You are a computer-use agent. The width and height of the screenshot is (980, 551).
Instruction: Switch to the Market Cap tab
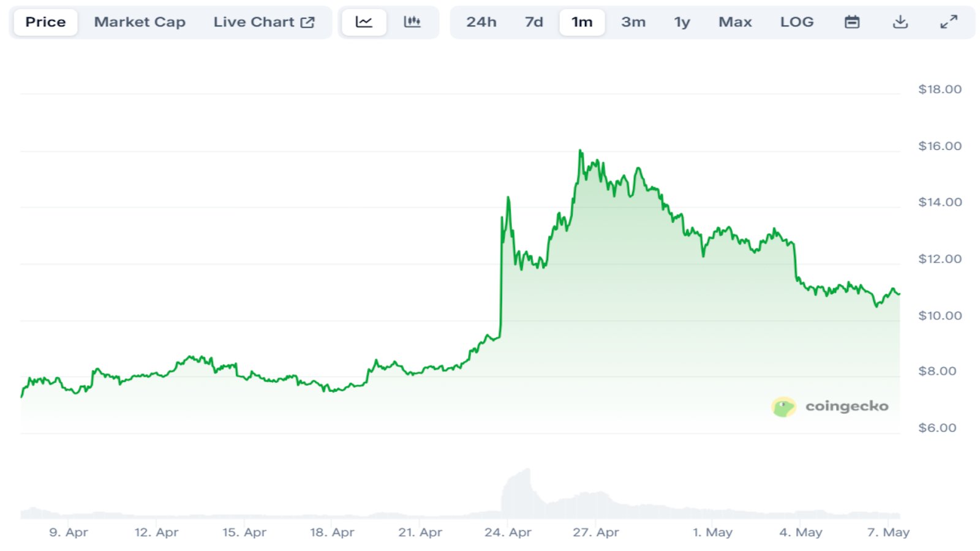[140, 21]
